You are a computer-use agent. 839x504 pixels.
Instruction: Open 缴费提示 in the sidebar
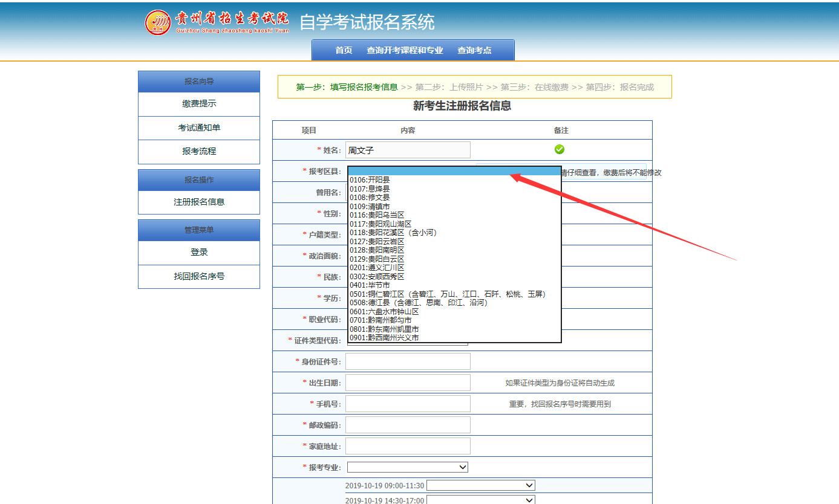[199, 104]
